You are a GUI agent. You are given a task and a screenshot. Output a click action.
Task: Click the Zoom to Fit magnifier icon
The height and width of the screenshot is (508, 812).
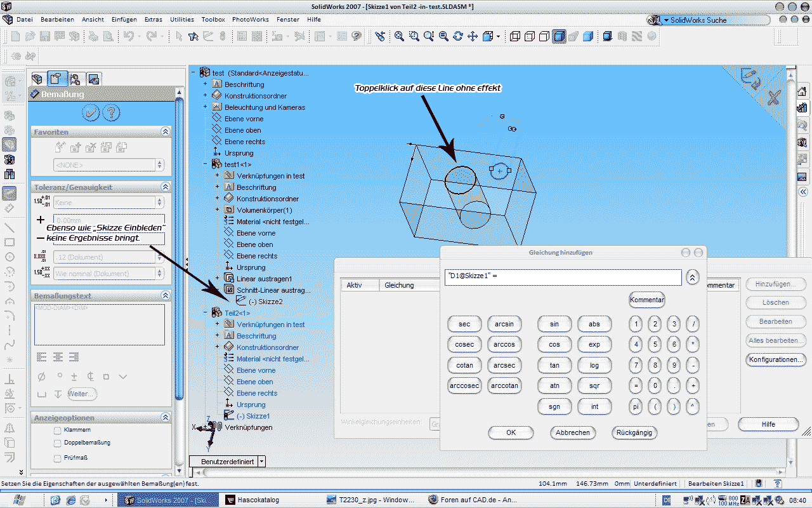(399, 36)
